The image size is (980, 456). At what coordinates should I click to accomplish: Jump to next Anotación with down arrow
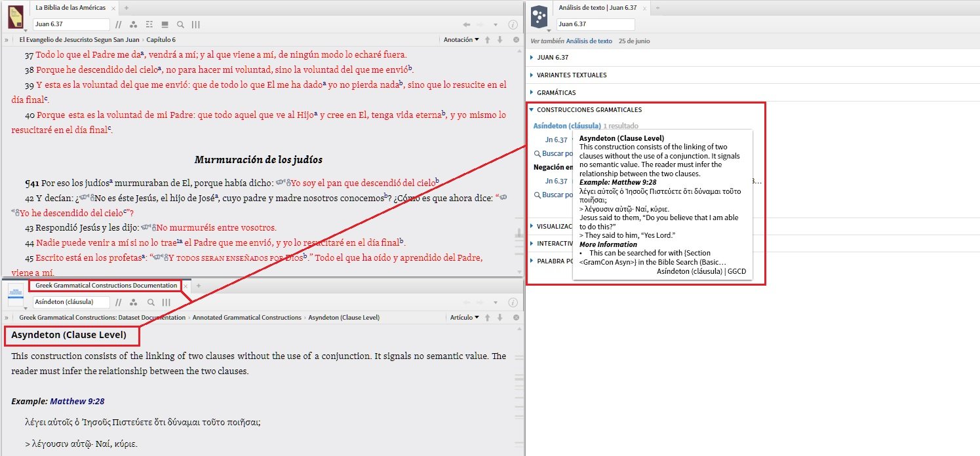[500, 40]
